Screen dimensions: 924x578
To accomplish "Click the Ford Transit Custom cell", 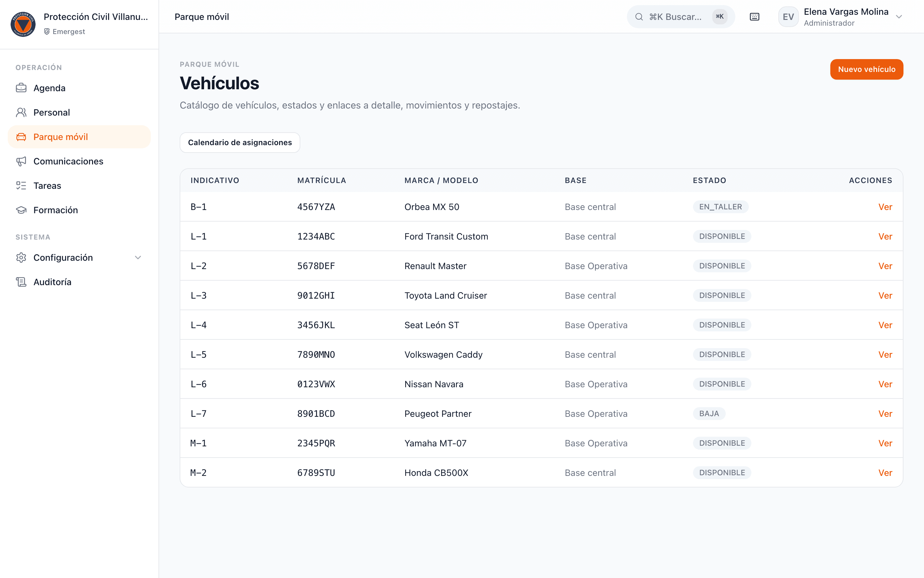I will [446, 236].
